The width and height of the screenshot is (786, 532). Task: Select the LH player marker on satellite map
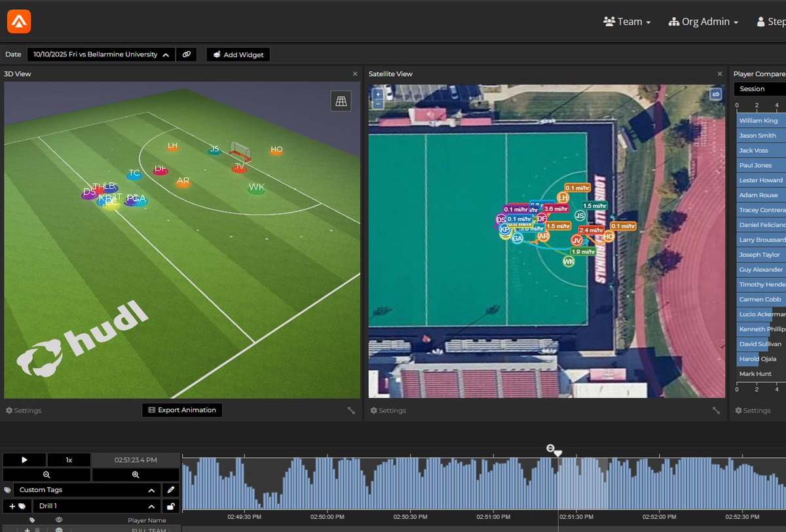point(563,197)
